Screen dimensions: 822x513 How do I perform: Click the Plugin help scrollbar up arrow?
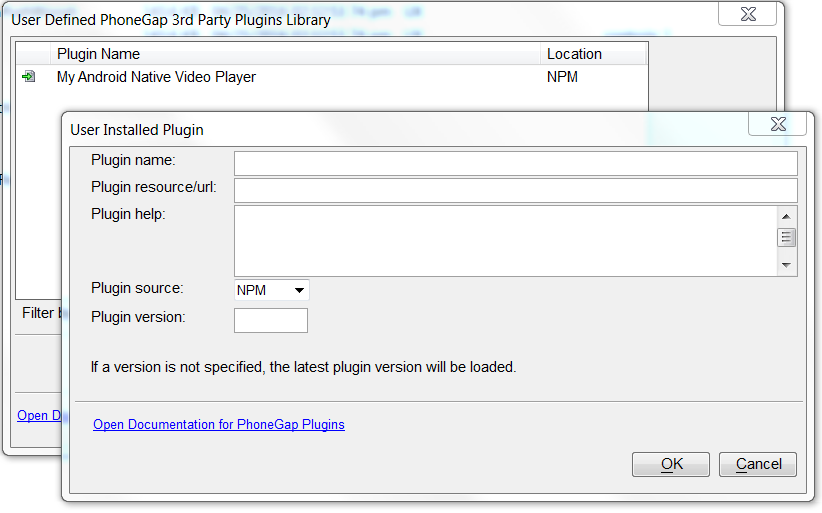point(786,216)
